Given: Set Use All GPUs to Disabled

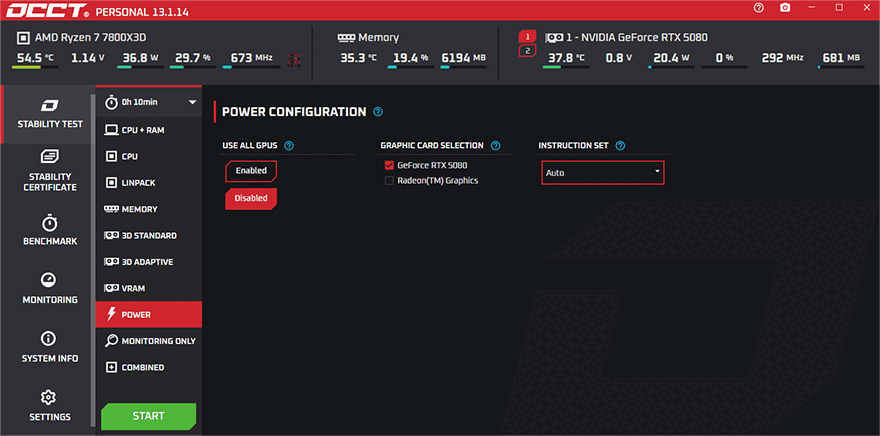Looking at the screenshot, I should coord(251,198).
